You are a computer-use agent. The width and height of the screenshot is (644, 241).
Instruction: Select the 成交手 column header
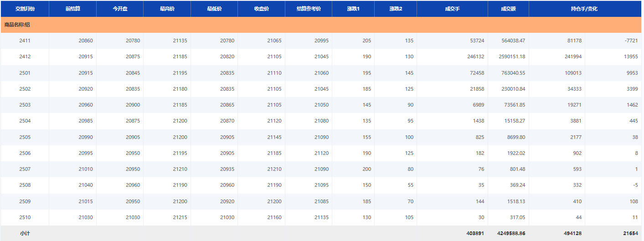452,9
